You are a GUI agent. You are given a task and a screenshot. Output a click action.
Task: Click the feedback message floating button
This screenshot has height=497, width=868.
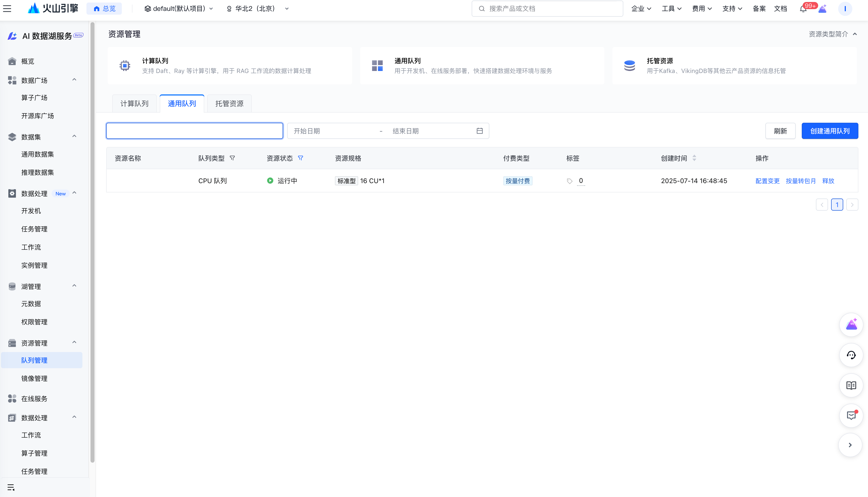point(851,415)
